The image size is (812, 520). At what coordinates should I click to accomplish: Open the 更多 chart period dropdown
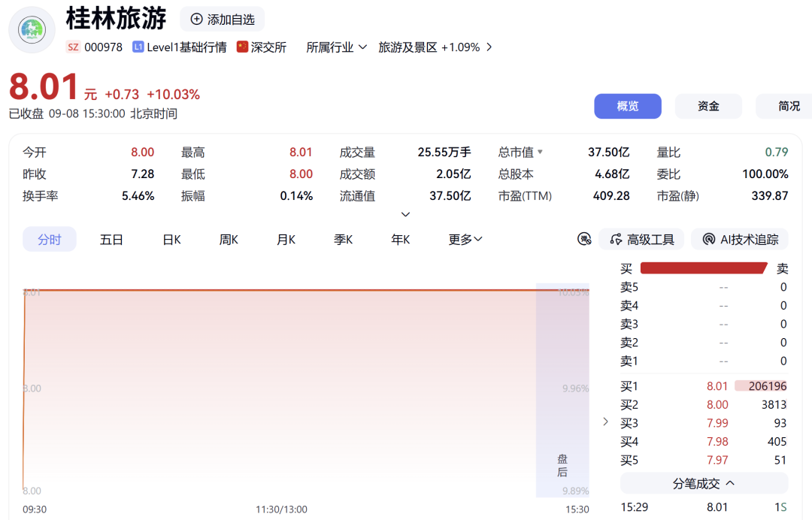tap(465, 239)
